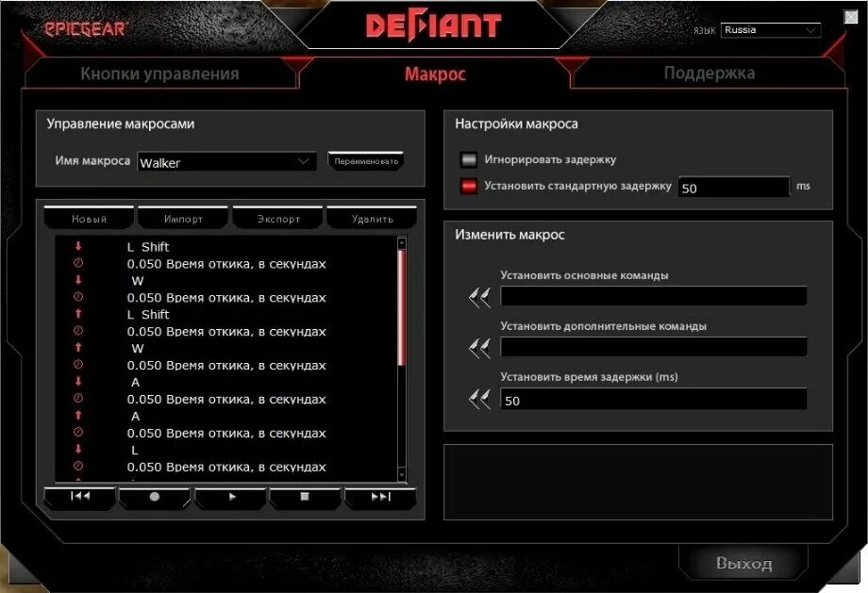
Task: Insert the main command with its arrow icon
Action: 479,298
